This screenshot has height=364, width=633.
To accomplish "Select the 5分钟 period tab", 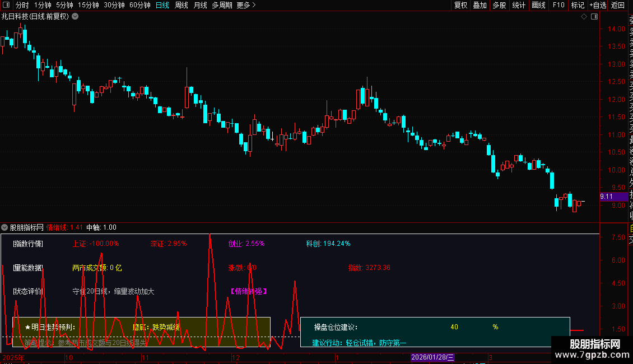I will pyautogui.click(x=64, y=5).
